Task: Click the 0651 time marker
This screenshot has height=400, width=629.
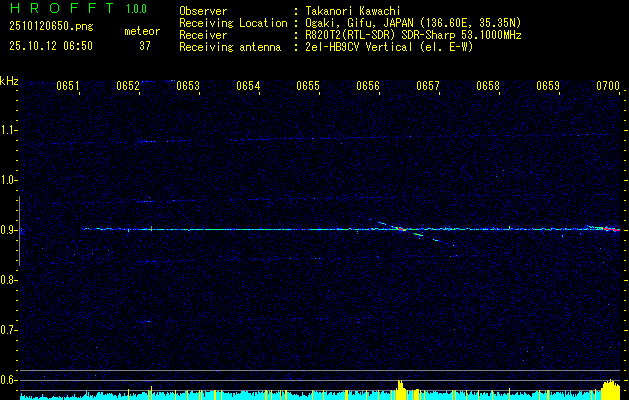Action: (x=67, y=85)
